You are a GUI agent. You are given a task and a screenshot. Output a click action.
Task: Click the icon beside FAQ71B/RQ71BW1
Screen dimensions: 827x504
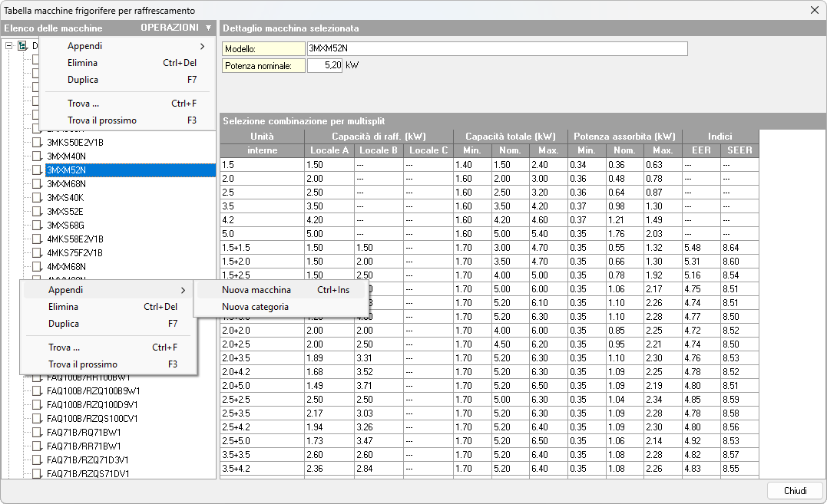click(36, 433)
